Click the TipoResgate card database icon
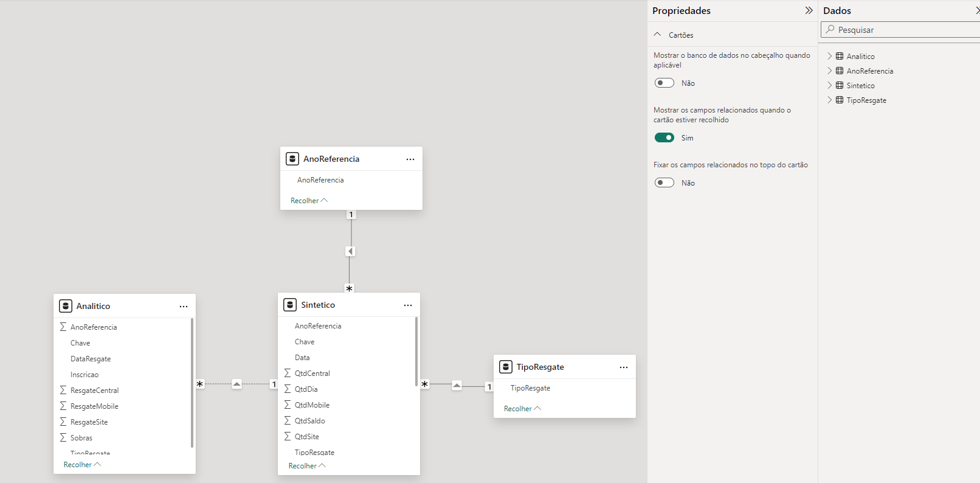Viewport: 980px width, 483px height. [x=506, y=367]
